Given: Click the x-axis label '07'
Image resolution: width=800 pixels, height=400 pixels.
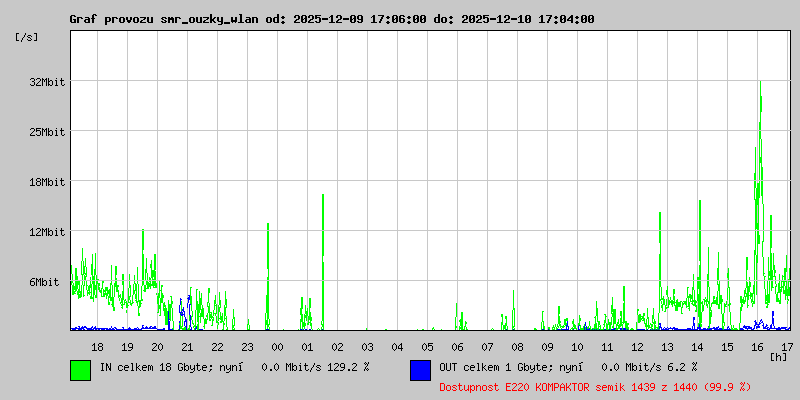Looking at the screenshot, I should pyautogui.click(x=487, y=347).
